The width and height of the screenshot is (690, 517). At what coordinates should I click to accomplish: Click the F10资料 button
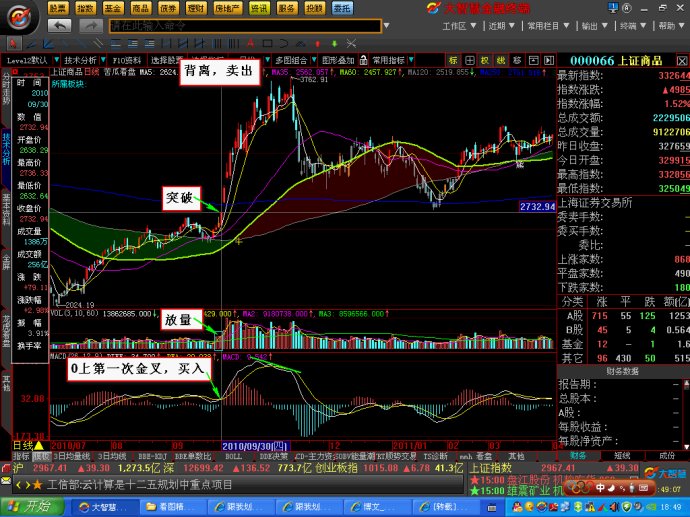[x=127, y=60]
